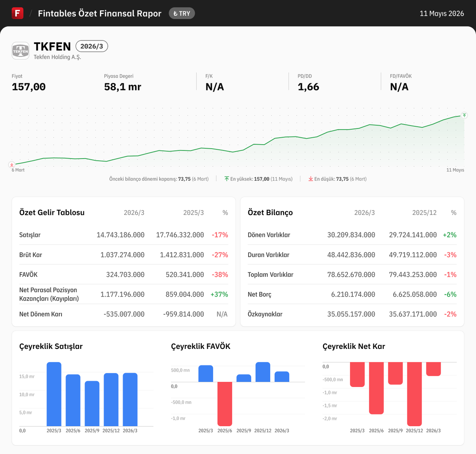
Task: Click the Özet Gelir Tablosu heading
Action: (52, 213)
